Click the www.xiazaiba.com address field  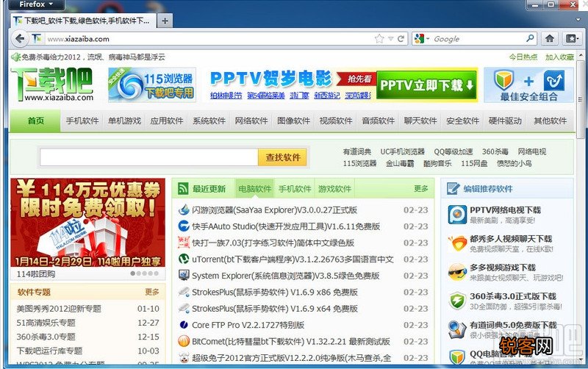click(209, 39)
